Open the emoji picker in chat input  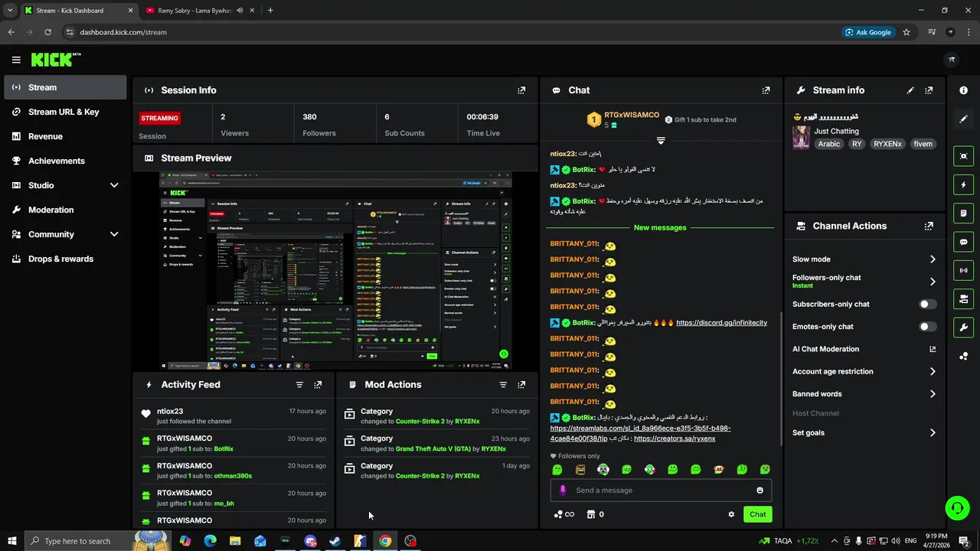[759, 491]
